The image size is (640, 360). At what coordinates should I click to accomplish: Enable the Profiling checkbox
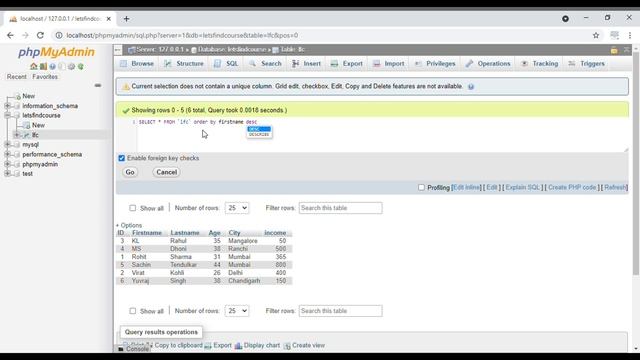click(x=421, y=187)
